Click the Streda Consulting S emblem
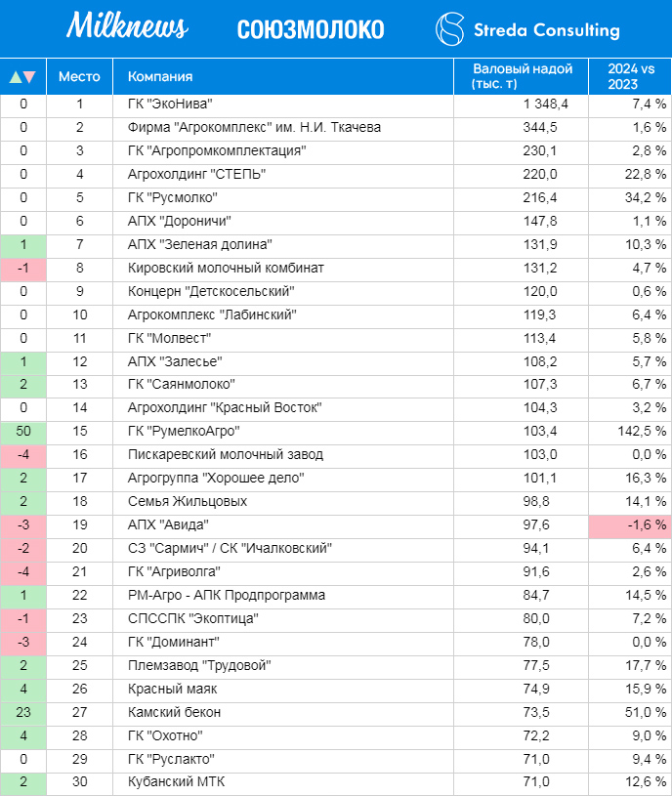The image size is (672, 796). click(449, 29)
